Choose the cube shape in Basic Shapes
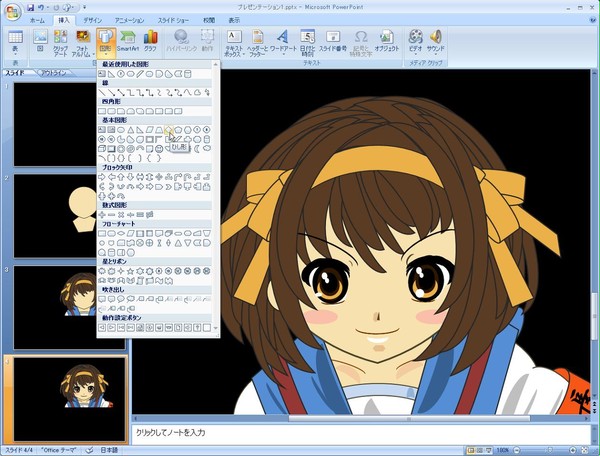The height and width of the screenshot is (456, 600). pos(102,148)
